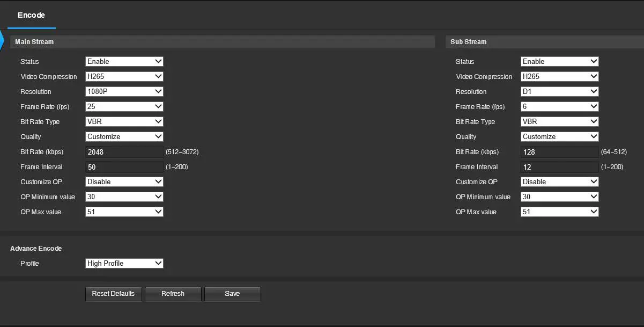Click Sub Stream Bit Rate field 128
This screenshot has width=644, height=327.
(x=560, y=152)
